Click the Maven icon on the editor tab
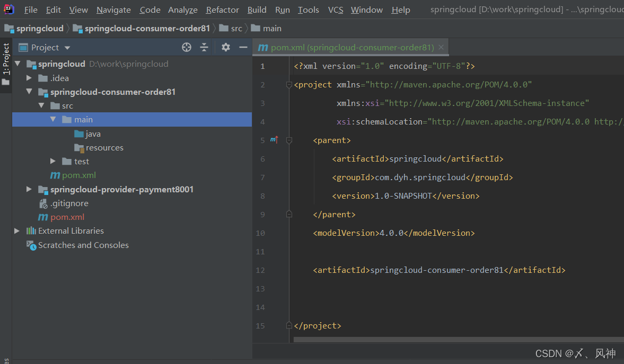Image resolution: width=624 pixels, height=364 pixels. pyautogui.click(x=262, y=47)
